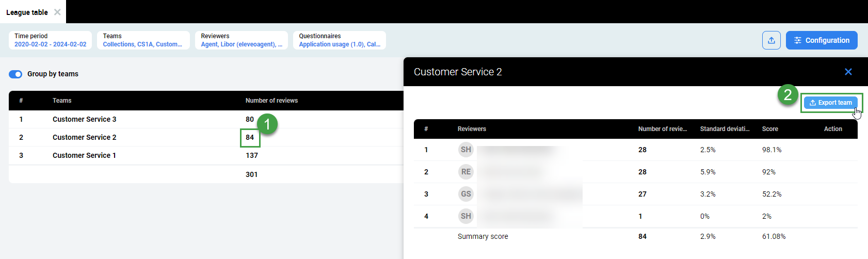Click the Export team button

(x=830, y=103)
